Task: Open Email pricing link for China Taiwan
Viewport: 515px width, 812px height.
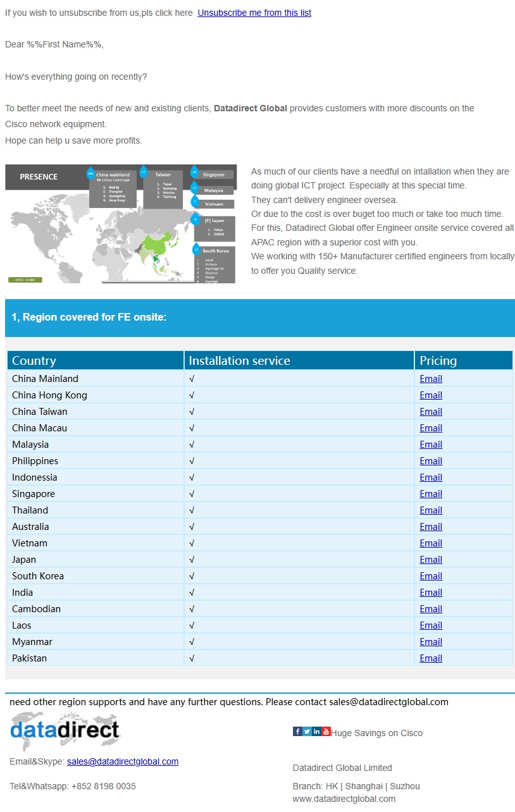Action: (x=431, y=412)
